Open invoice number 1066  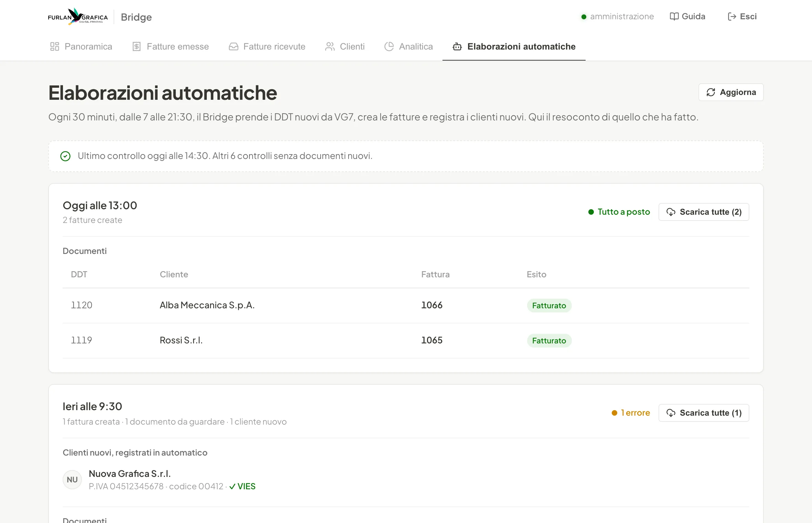click(432, 305)
